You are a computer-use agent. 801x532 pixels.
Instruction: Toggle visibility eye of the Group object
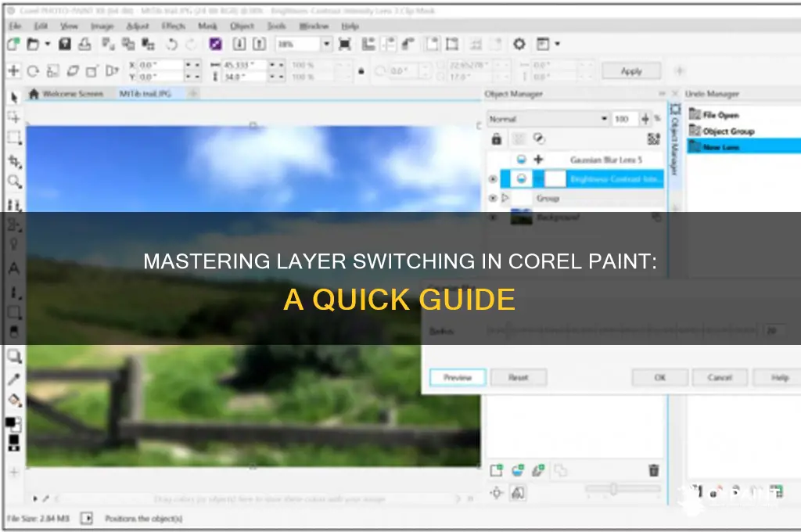493,198
